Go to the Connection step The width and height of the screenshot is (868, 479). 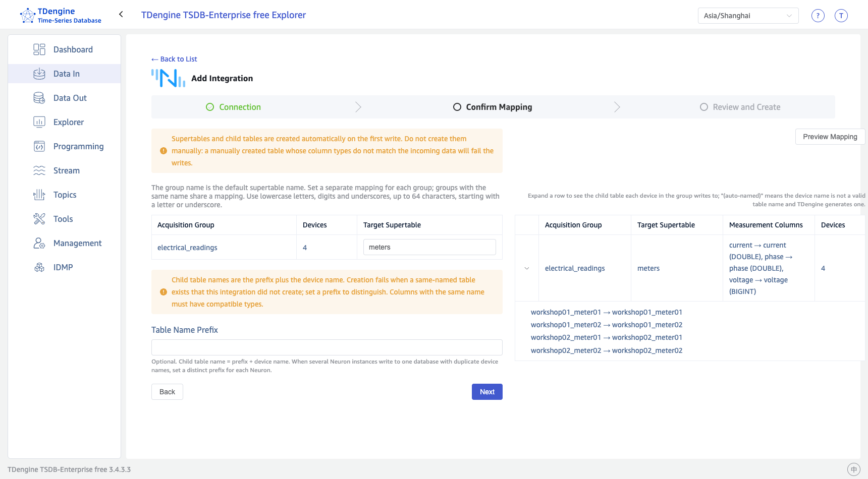tap(234, 107)
